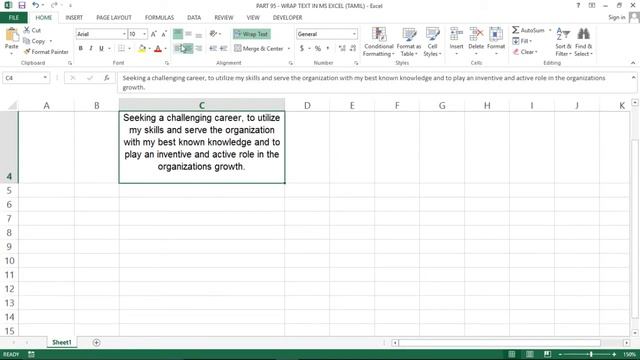Open the Format cells icon

click(x=496, y=35)
